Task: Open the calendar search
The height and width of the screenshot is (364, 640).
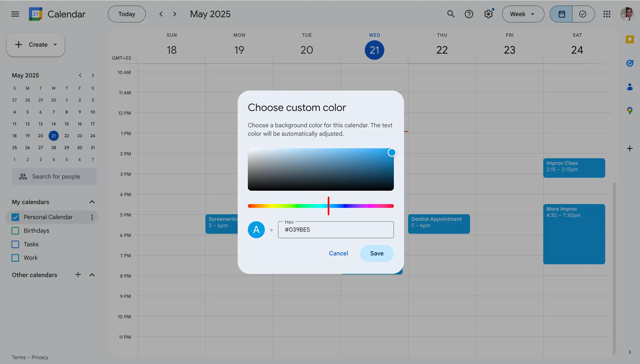Action: tap(451, 14)
